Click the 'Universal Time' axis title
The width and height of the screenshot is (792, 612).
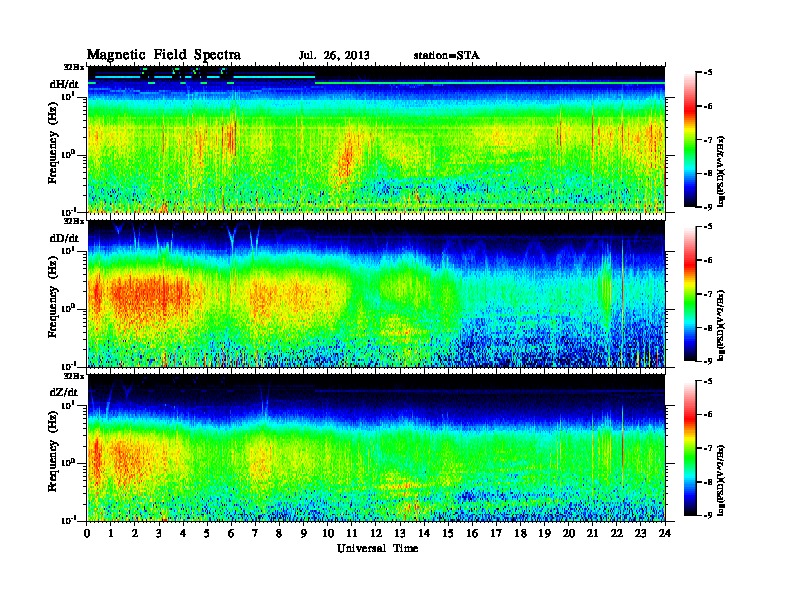pyautogui.click(x=377, y=548)
